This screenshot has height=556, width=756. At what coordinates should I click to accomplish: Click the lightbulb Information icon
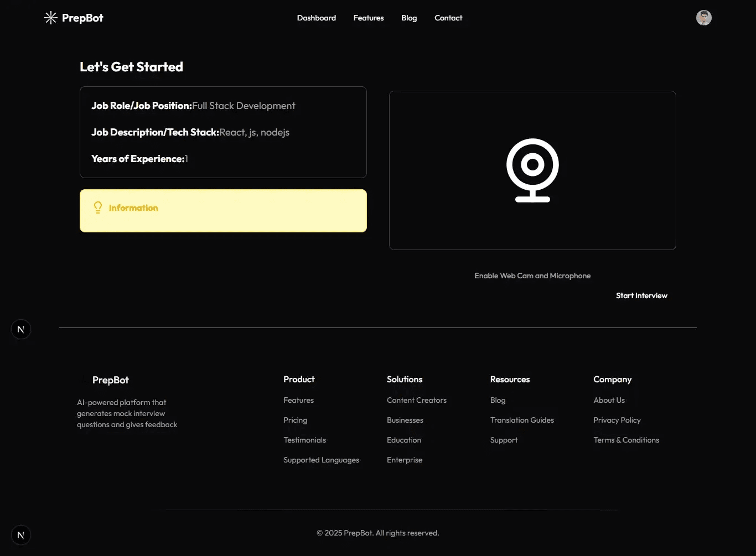pyautogui.click(x=98, y=208)
